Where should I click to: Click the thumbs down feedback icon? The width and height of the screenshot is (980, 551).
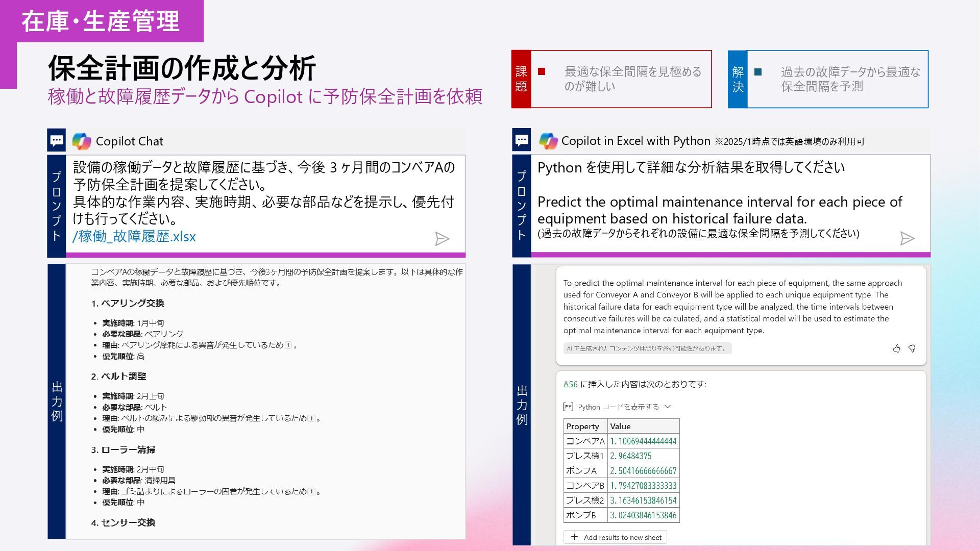coord(912,348)
